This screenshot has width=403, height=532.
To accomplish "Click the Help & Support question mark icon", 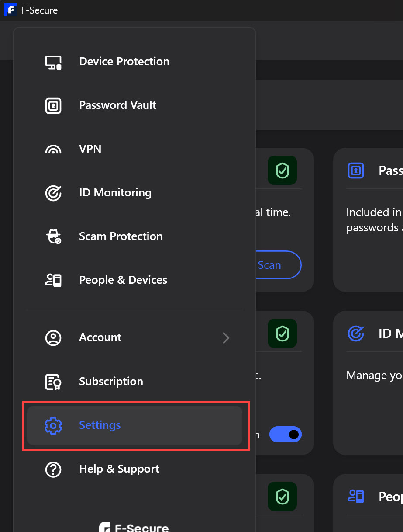I will (53, 469).
